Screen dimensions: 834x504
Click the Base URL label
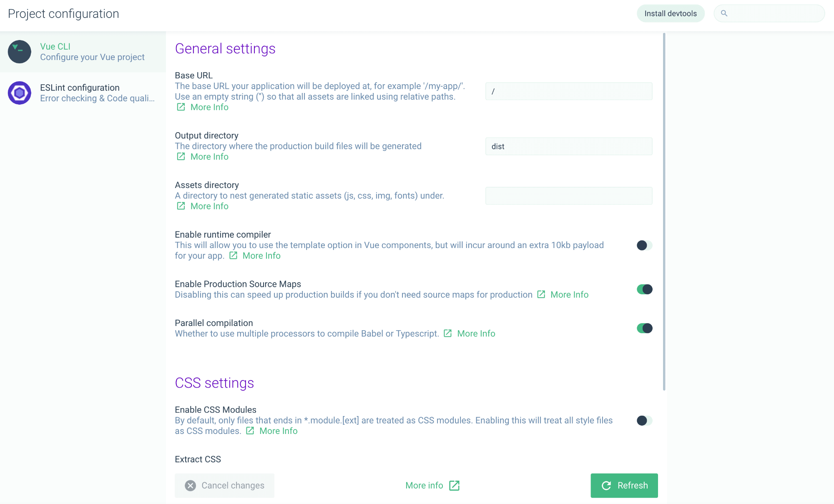[x=193, y=75]
